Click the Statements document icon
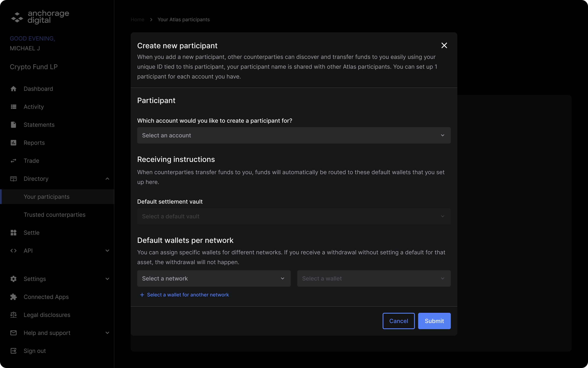This screenshot has width=588, height=368. (x=14, y=125)
